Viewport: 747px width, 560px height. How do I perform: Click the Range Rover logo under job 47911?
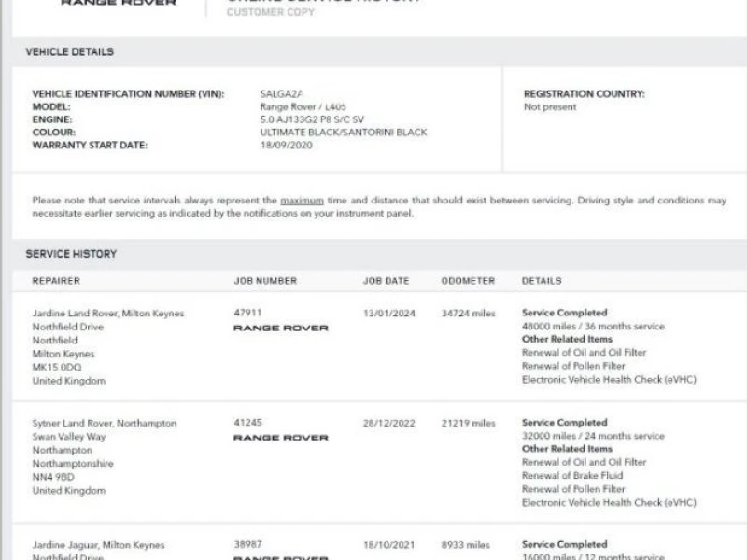(x=281, y=329)
